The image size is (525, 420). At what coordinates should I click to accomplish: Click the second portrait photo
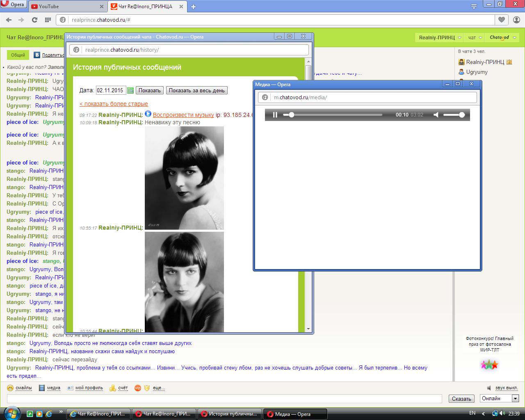pos(184,282)
